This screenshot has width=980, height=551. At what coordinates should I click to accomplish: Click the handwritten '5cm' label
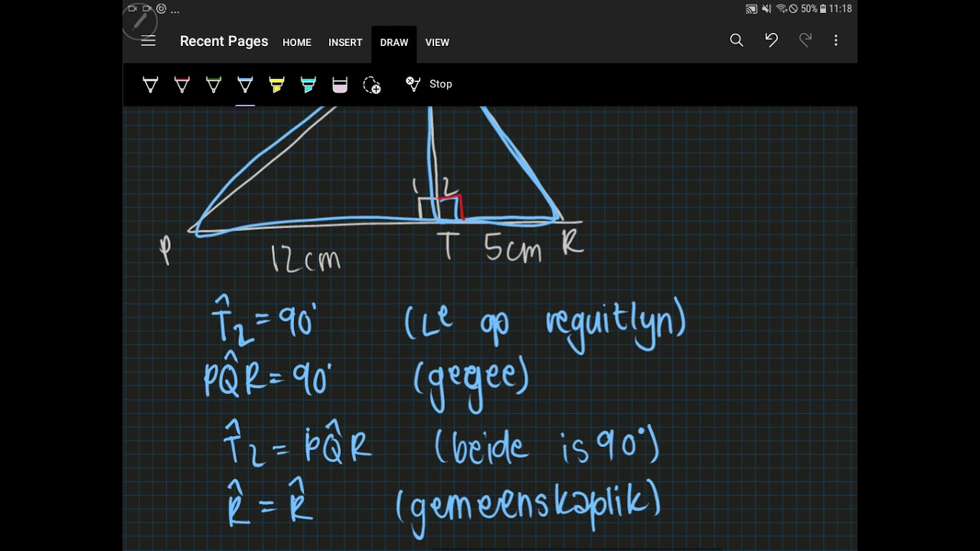pyautogui.click(x=513, y=249)
